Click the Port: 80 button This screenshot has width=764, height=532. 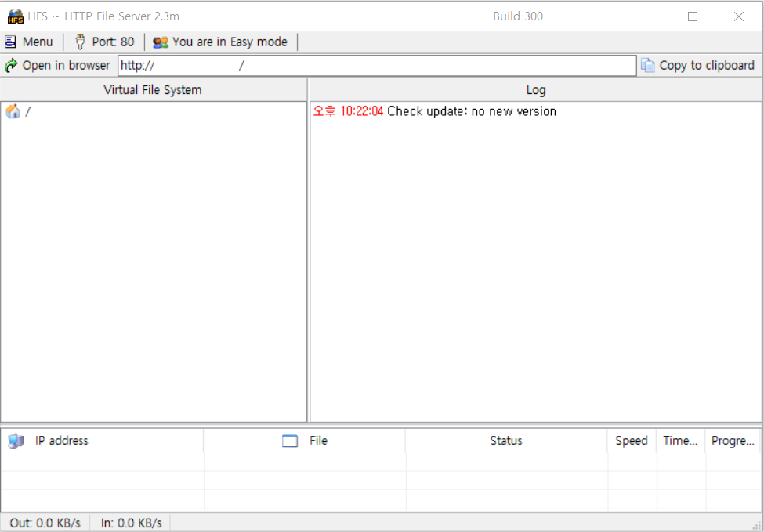coord(104,42)
